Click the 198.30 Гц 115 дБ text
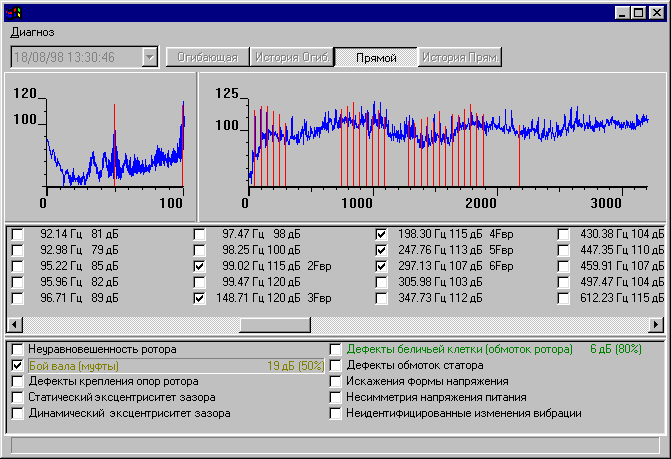 (440, 234)
